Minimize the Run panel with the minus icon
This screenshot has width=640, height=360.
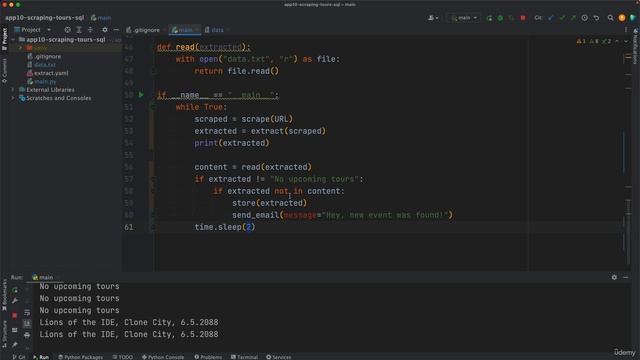(626, 277)
